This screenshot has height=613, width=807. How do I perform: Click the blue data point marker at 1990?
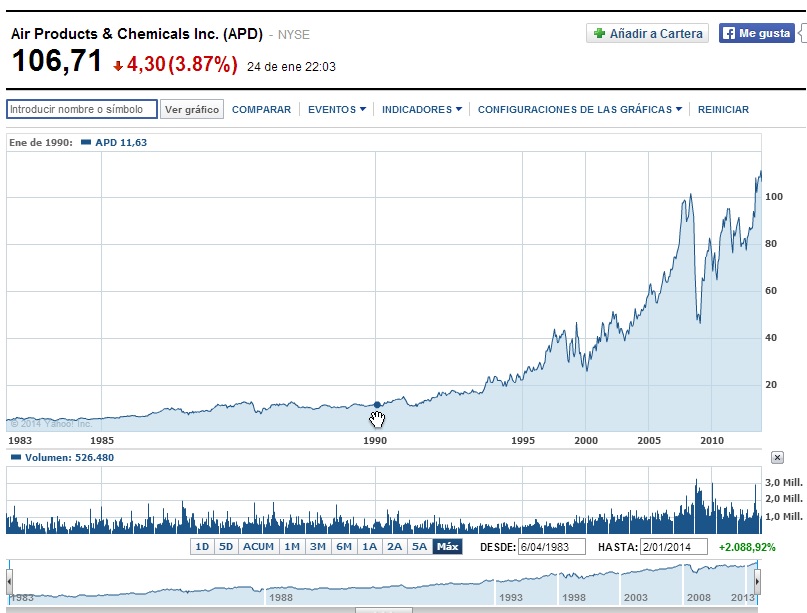click(x=377, y=405)
